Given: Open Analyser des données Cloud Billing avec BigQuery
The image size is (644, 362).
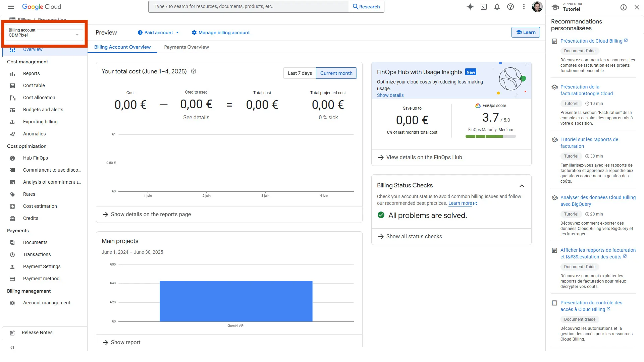Looking at the screenshot, I should [598, 201].
